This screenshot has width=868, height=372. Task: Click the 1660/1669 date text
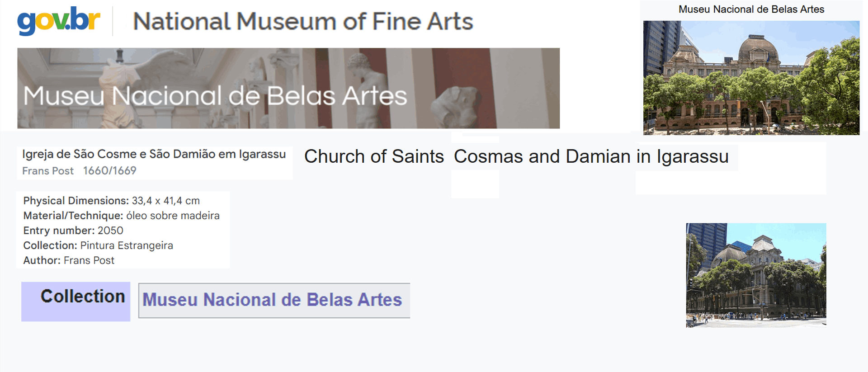109,171
